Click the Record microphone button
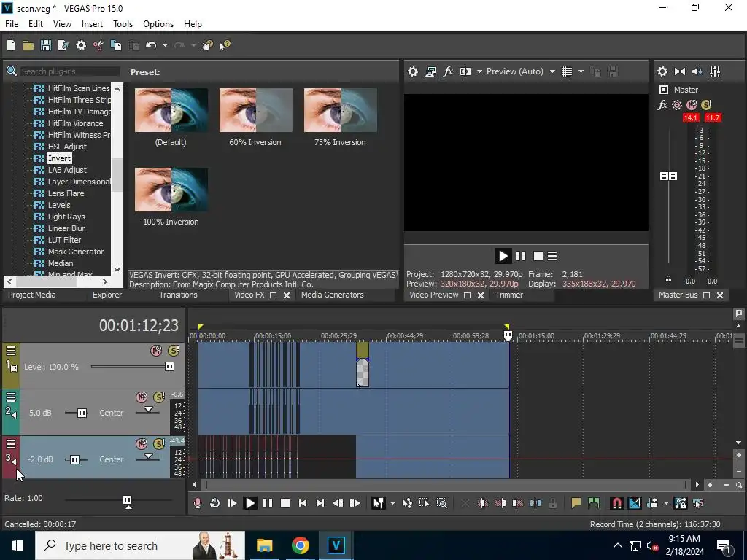This screenshot has height=560, width=747. tap(197, 503)
